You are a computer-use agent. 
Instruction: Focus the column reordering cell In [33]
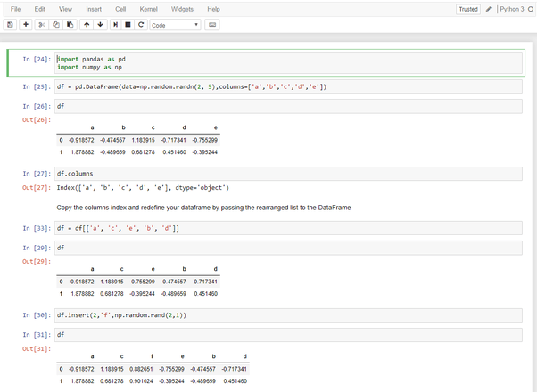(x=288, y=228)
